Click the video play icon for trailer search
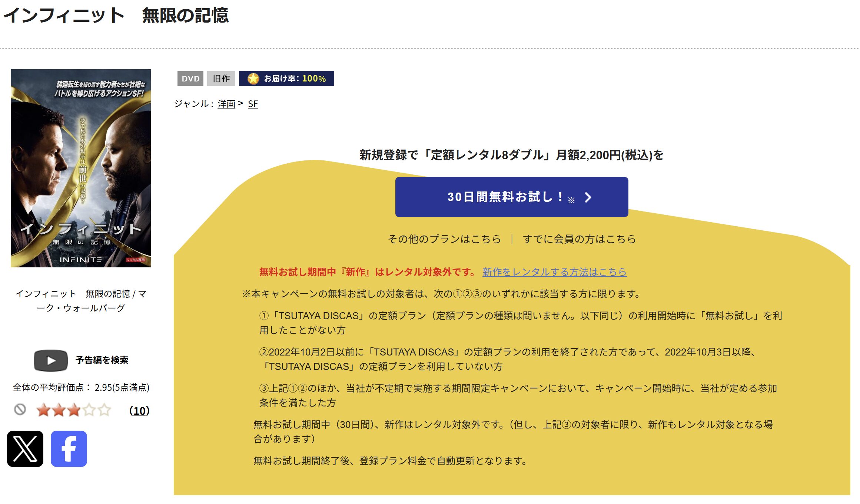Viewport: 860px width, 504px height. 51,360
